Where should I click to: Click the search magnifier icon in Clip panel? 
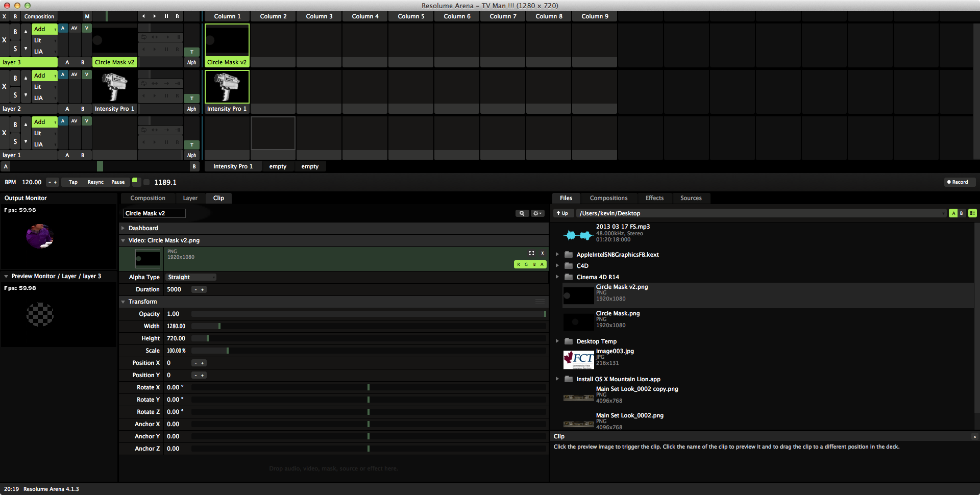(521, 213)
